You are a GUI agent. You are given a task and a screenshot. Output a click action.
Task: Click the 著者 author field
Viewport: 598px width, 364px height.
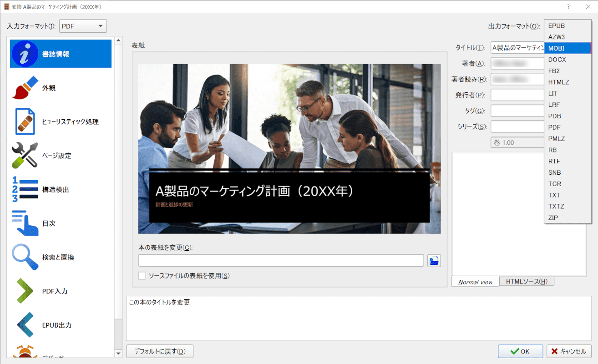click(517, 63)
